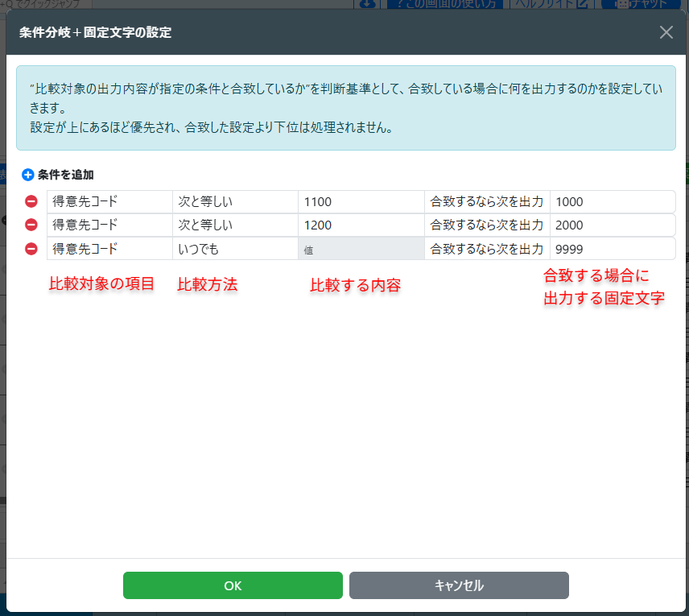Screen dimensions: 689x616
Task: Click the output field containing 1000
Action: [612, 202]
